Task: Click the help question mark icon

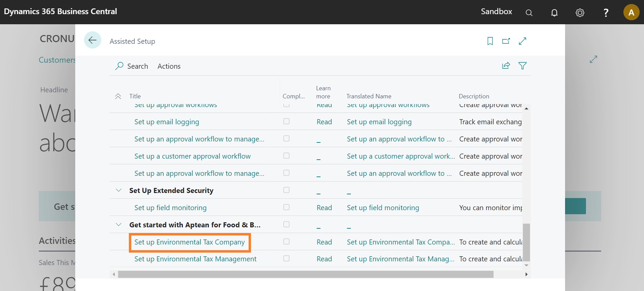Action: coord(606,13)
